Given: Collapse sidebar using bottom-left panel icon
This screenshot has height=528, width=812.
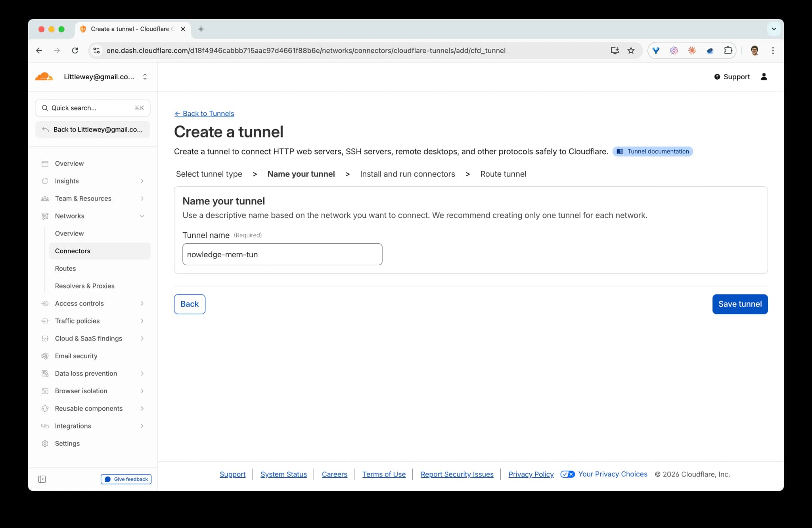Looking at the screenshot, I should [x=42, y=479].
